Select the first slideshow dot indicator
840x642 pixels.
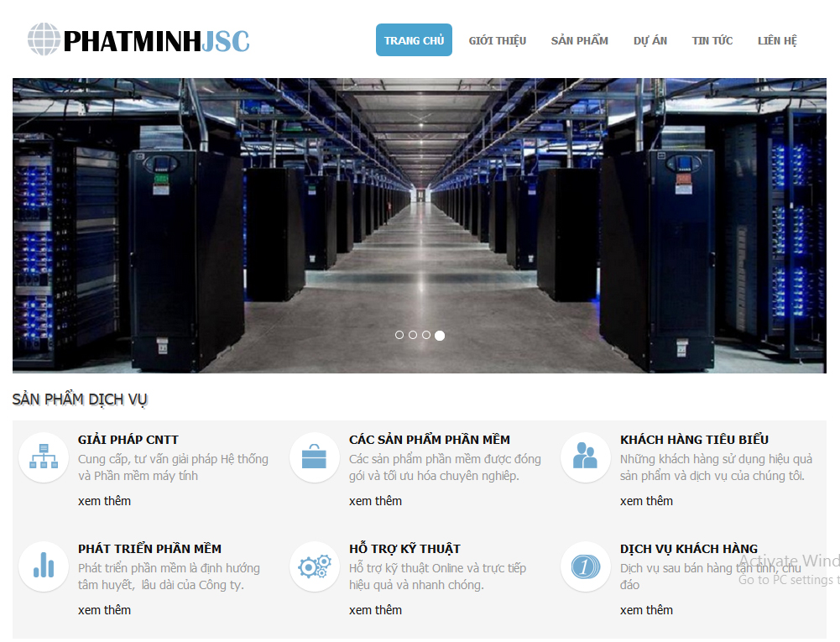coord(399,335)
